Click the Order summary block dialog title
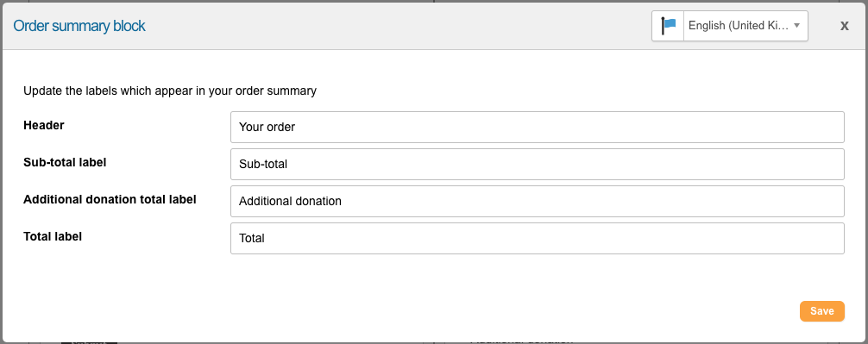This screenshot has height=344, width=868. tap(79, 26)
